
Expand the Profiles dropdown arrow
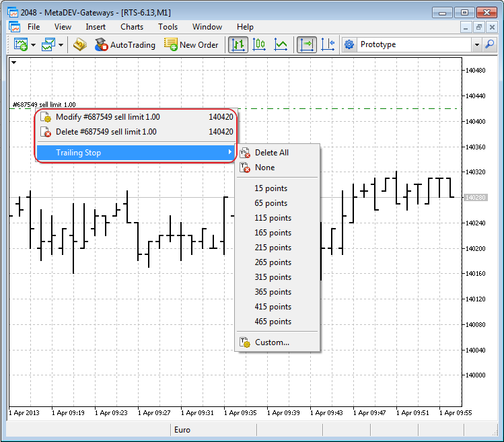(61, 45)
